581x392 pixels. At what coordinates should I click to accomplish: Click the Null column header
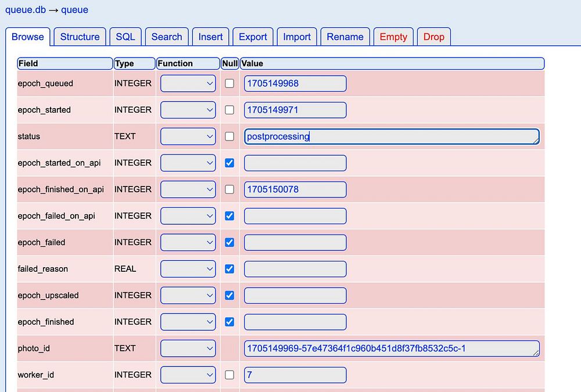(x=229, y=63)
